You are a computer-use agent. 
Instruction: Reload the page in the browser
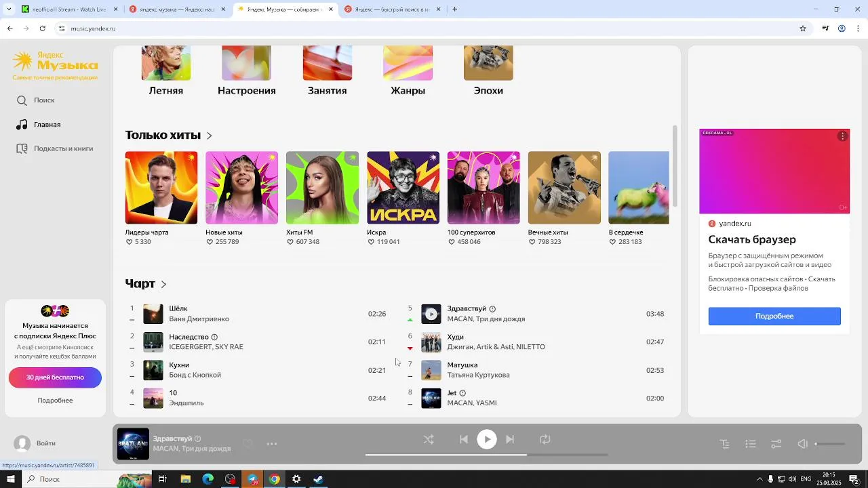tap(42, 28)
